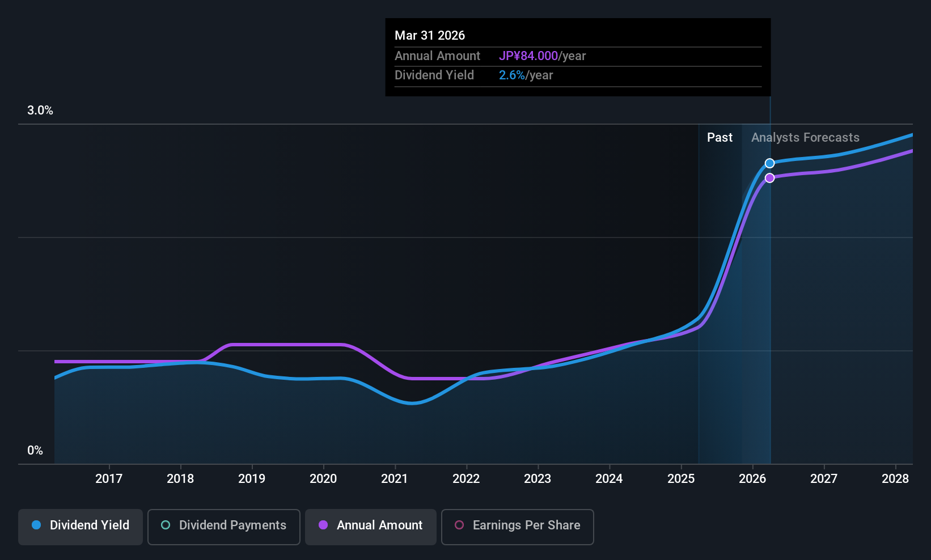Click the purple Annual Amount legend dot
Screen dimensions: 931x560
(x=323, y=525)
